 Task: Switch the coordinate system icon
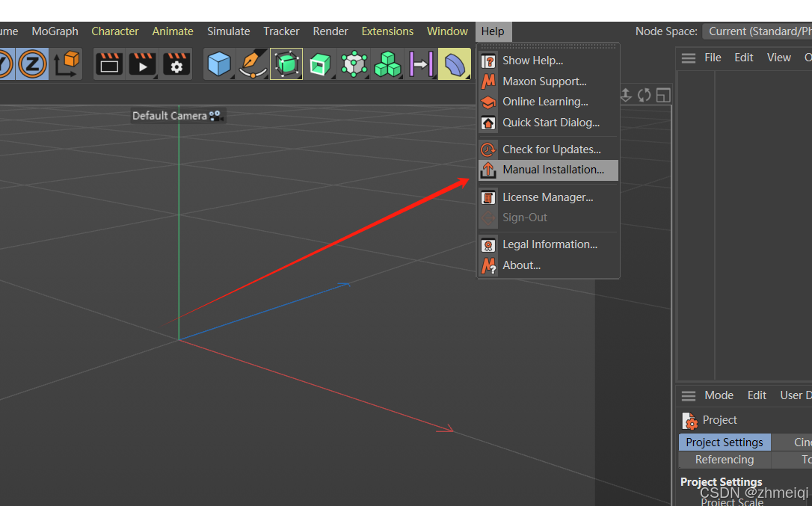coord(67,64)
